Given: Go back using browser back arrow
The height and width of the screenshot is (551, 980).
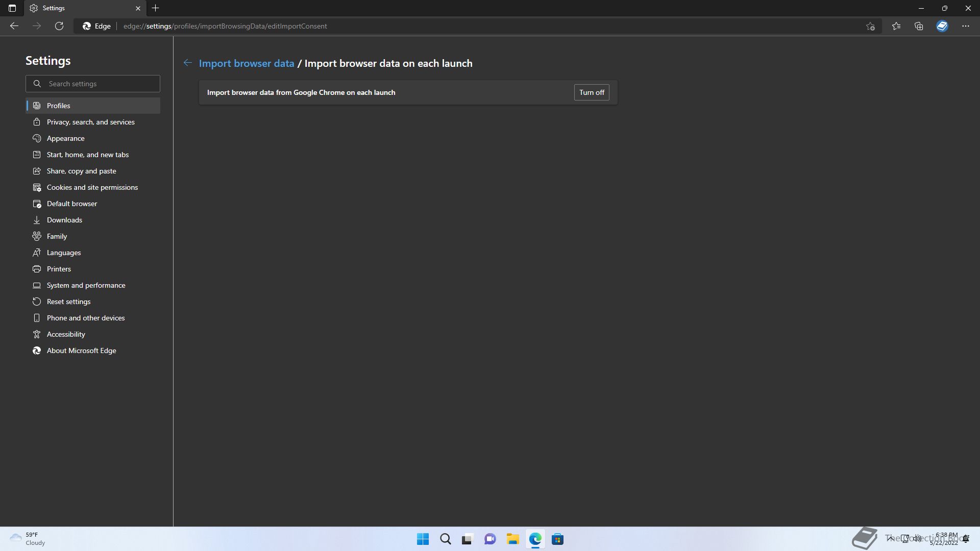Looking at the screenshot, I should tap(14, 26).
